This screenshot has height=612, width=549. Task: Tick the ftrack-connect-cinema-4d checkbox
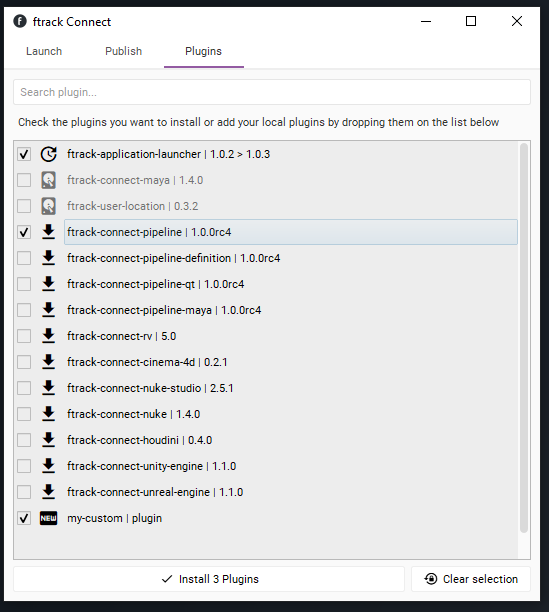(24, 362)
